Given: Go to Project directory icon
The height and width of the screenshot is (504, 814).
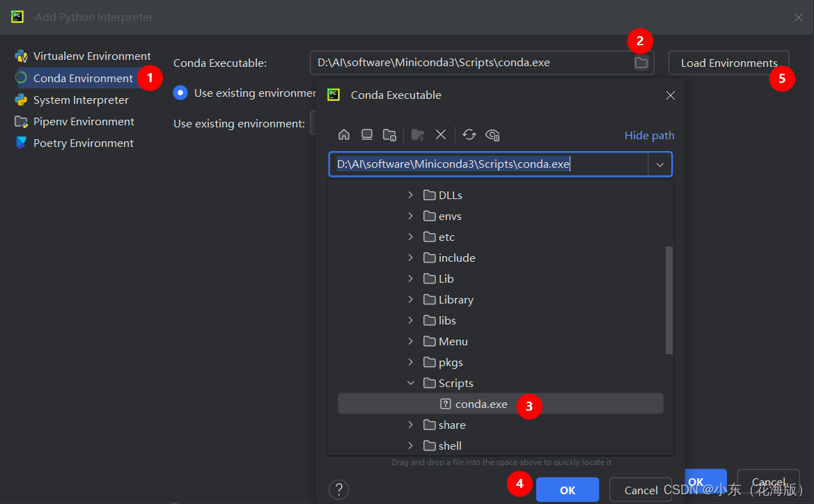Looking at the screenshot, I should (x=389, y=135).
